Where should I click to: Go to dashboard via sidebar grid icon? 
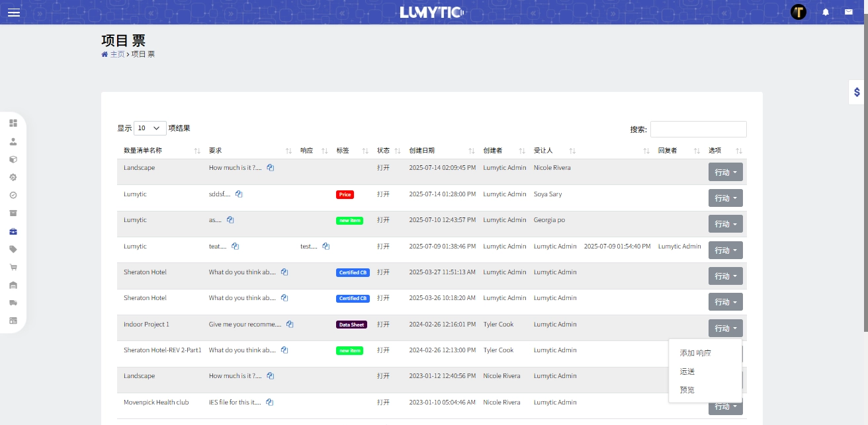coord(13,123)
